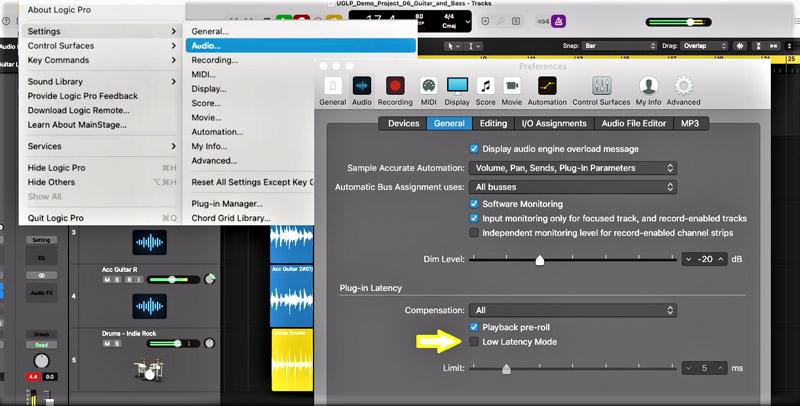The image size is (800, 406).
Task: Click track 3 audio waveform icon
Action: [x=149, y=242]
